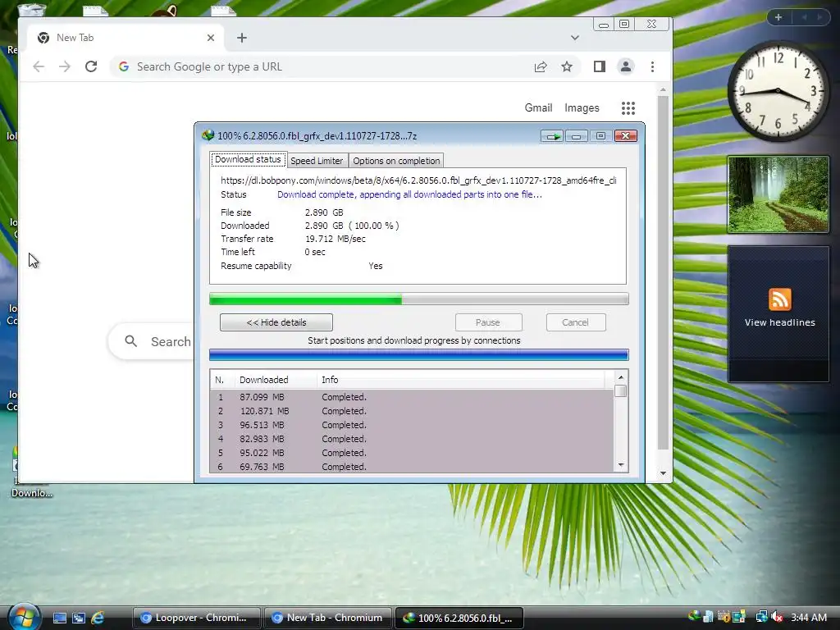Click the network tray icon

(761, 617)
